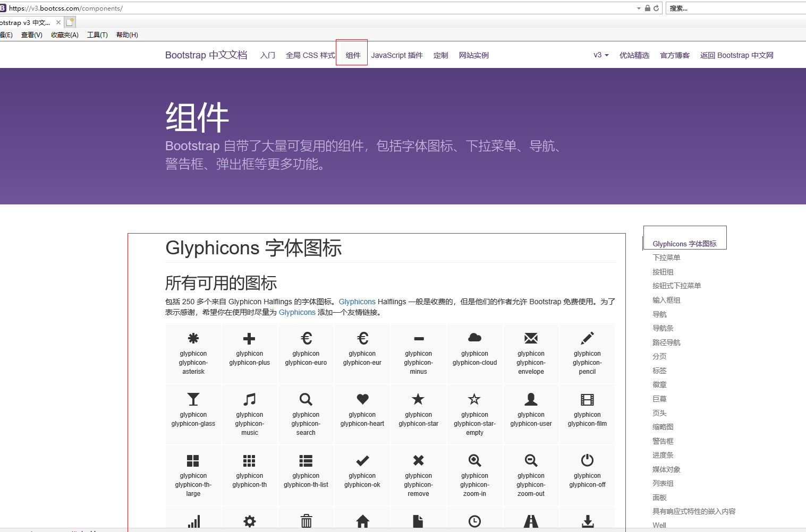The height and width of the screenshot is (532, 806).
Task: Jump to 导航条 in sidebar
Action: [663, 328]
